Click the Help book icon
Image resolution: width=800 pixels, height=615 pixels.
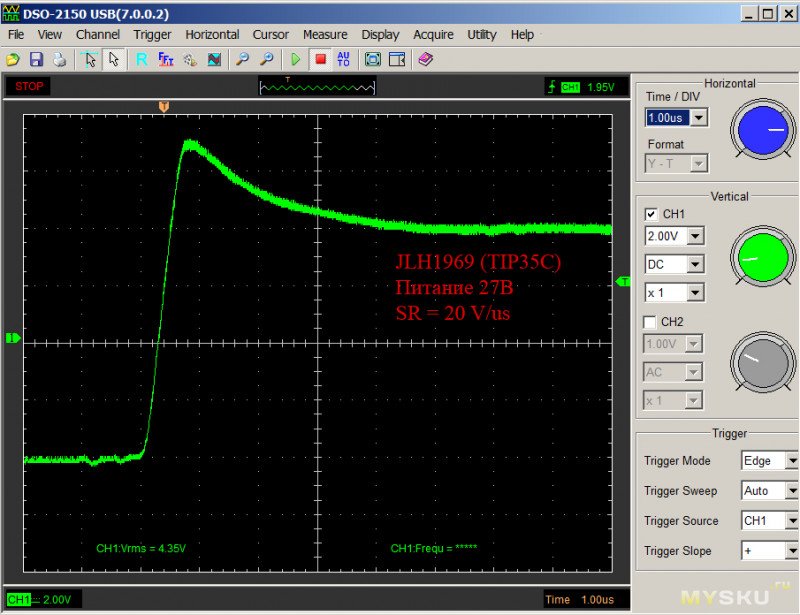(x=425, y=60)
